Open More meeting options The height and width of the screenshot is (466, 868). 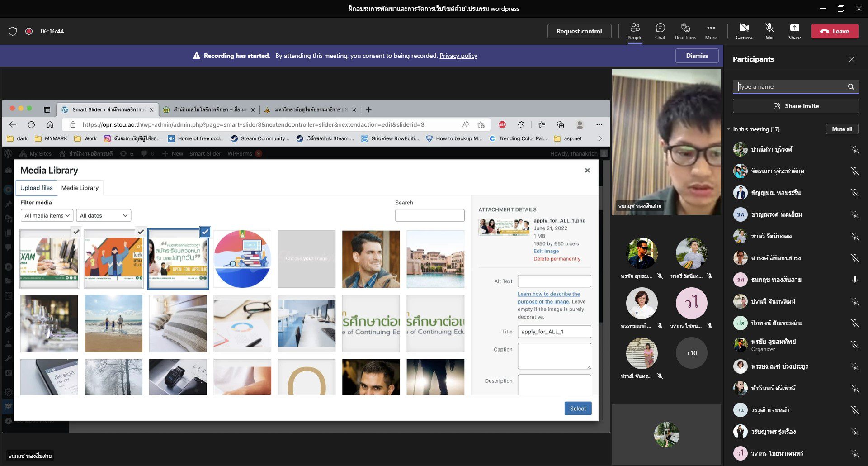click(711, 31)
